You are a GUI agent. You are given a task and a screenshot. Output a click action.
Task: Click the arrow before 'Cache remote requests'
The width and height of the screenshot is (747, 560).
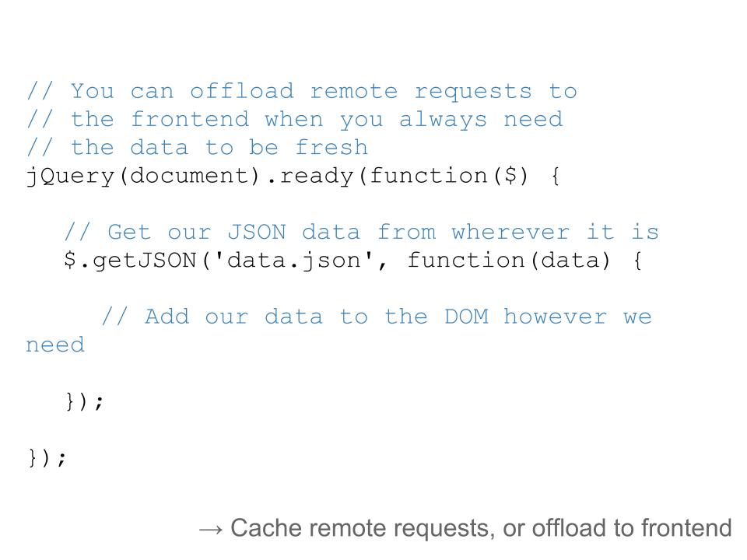[x=211, y=530]
